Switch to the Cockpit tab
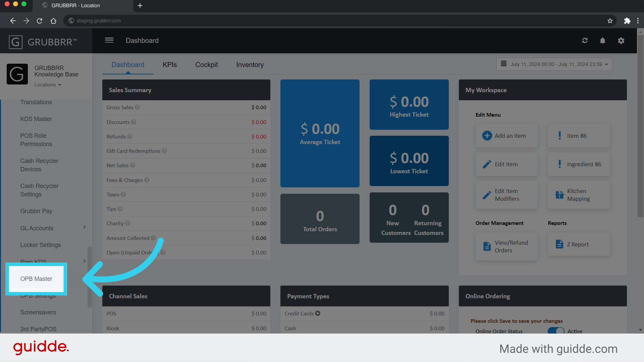Viewport: 644px width, 362px height. click(207, 65)
